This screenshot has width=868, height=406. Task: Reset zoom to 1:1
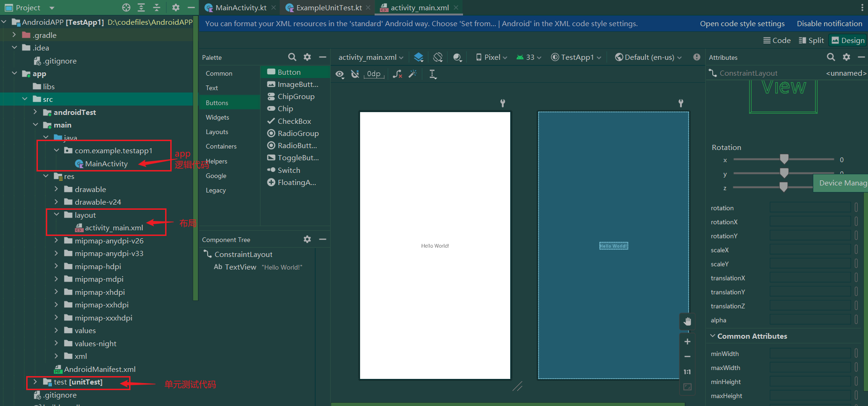[687, 372]
